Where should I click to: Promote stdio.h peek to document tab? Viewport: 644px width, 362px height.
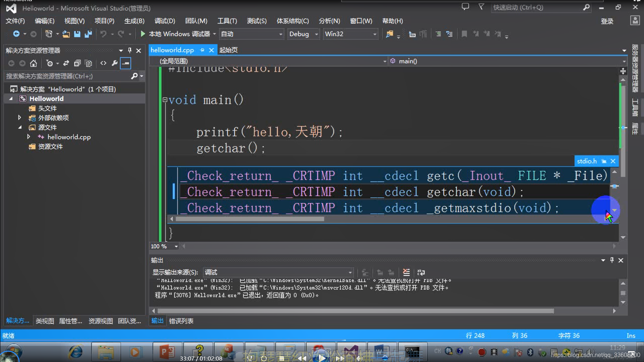tap(604, 161)
